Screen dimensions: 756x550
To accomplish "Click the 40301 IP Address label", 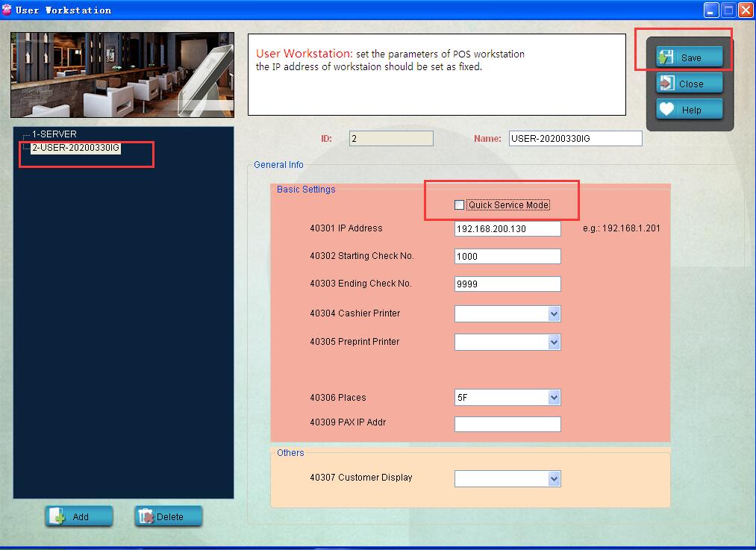I will (346, 228).
